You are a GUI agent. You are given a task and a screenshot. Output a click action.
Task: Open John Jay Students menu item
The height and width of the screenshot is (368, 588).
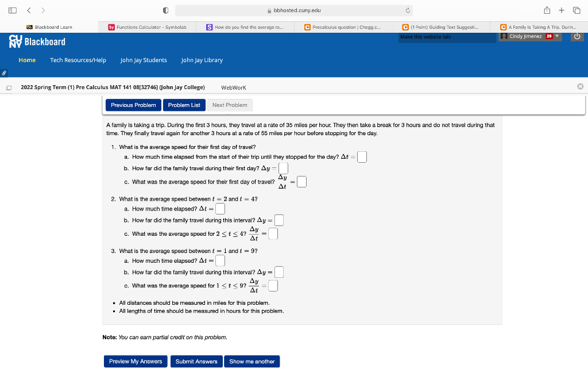pyautogui.click(x=144, y=60)
